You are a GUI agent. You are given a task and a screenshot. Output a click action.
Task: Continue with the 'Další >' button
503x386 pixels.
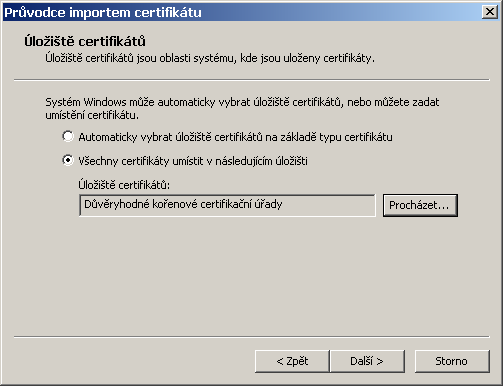pyautogui.click(x=367, y=361)
